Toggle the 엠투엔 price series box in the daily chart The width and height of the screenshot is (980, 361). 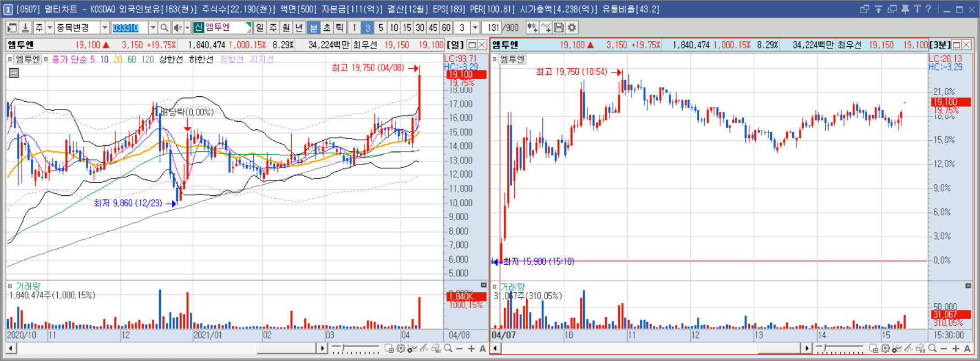[x=10, y=59]
